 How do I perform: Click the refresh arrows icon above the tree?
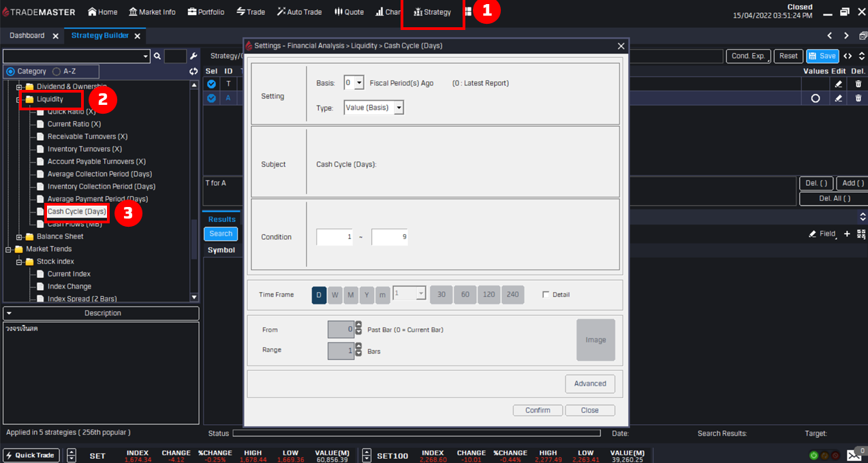click(193, 71)
